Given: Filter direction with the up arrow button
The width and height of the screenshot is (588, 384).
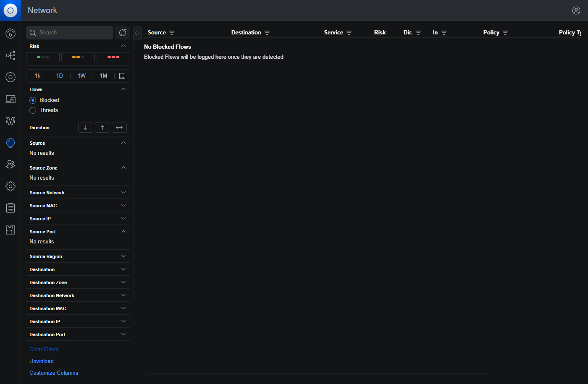Looking at the screenshot, I should coord(102,128).
